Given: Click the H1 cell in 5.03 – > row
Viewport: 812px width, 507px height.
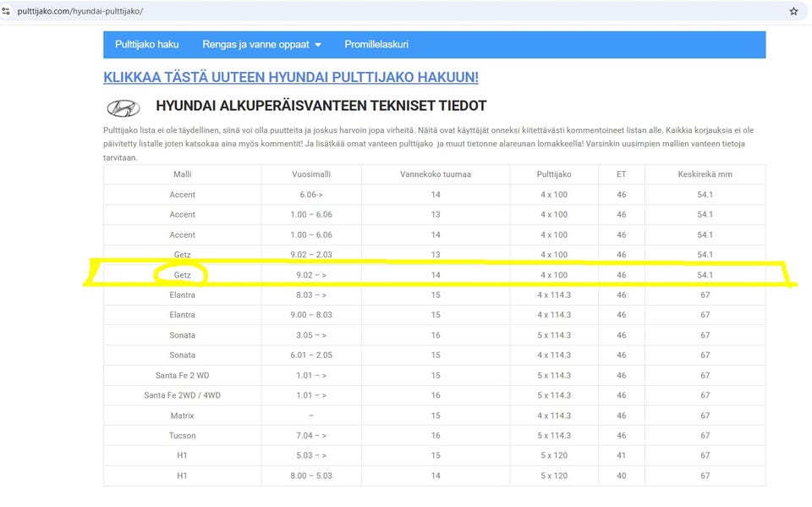Looking at the screenshot, I should click(x=183, y=455).
